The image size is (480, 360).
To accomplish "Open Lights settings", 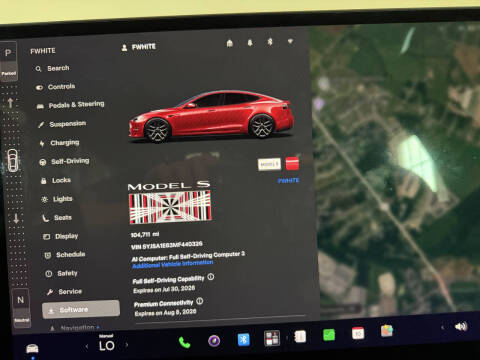I will pos(57,199).
